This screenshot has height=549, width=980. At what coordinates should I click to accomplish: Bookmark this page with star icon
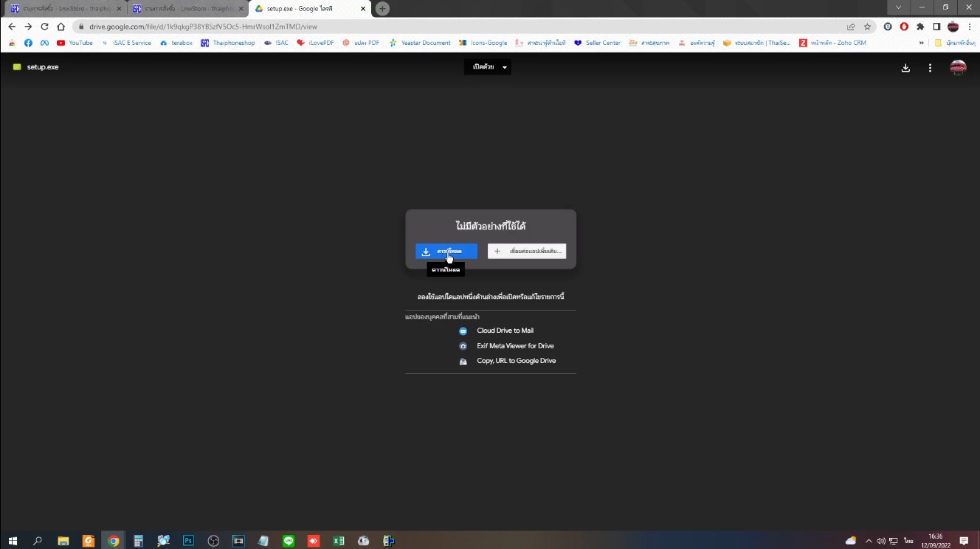[868, 27]
